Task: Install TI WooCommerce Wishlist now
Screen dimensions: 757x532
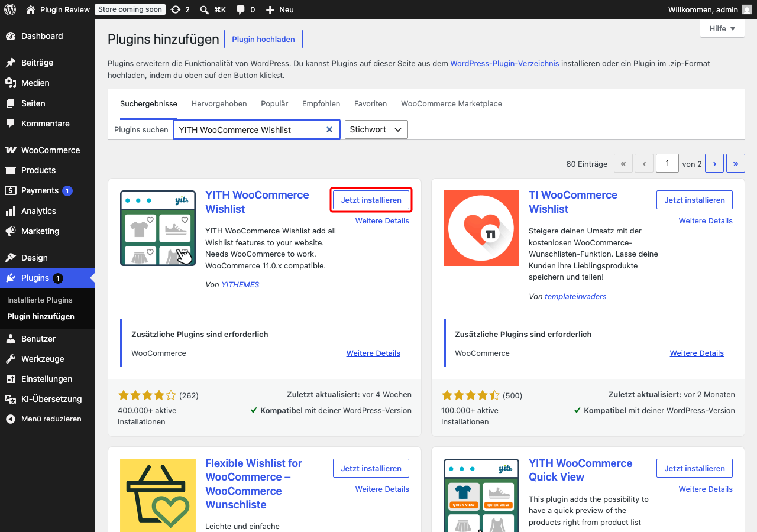Action: [694, 200]
